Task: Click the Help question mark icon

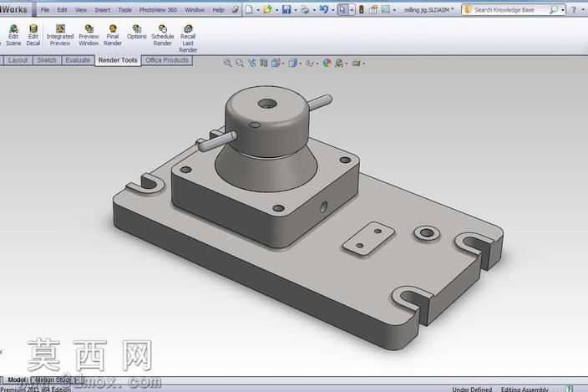Action: (x=573, y=10)
